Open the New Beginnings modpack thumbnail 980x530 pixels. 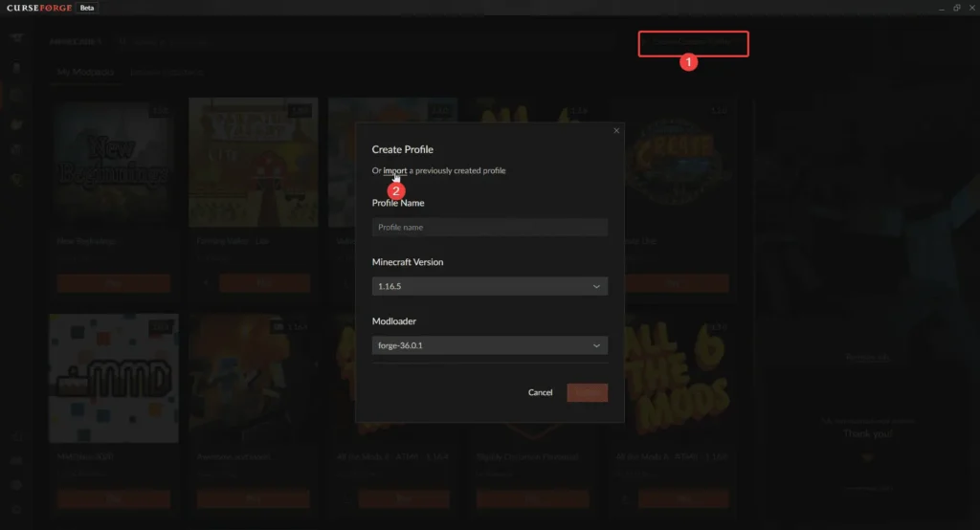click(113, 163)
